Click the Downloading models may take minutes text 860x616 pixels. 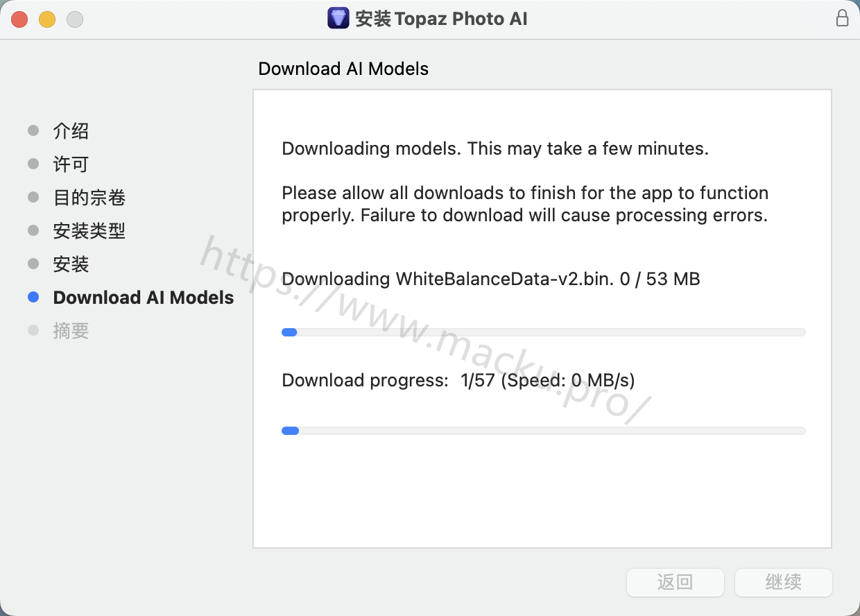point(495,148)
